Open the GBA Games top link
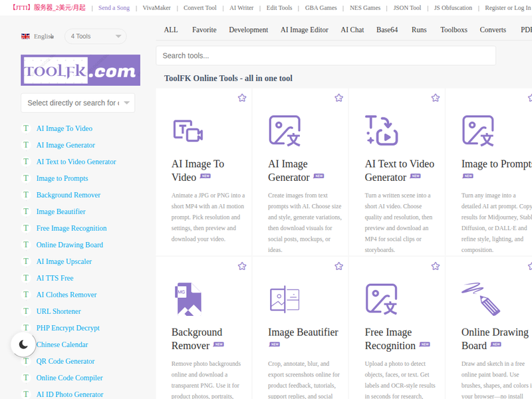 pos(321,8)
